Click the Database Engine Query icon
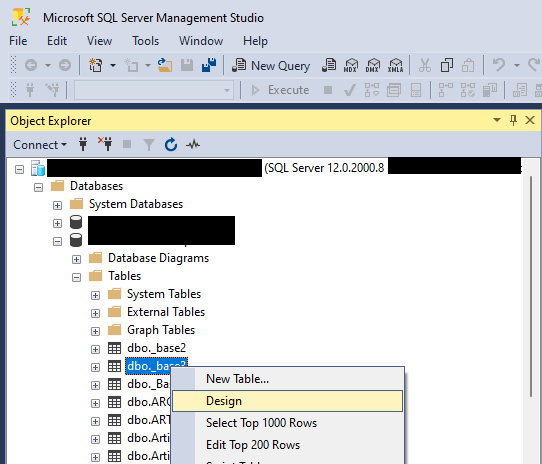The height and width of the screenshot is (464, 542). tap(329, 65)
